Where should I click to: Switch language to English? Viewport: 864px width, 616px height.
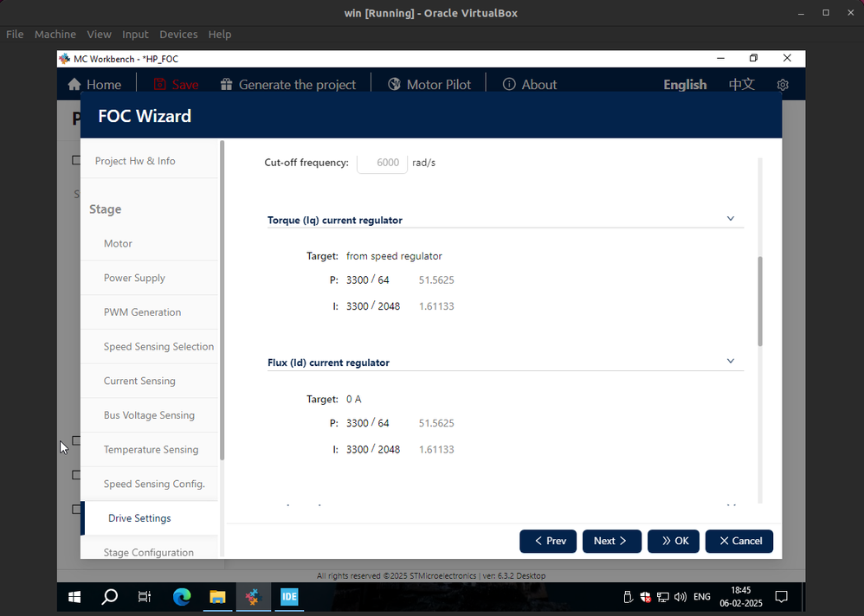click(x=685, y=84)
